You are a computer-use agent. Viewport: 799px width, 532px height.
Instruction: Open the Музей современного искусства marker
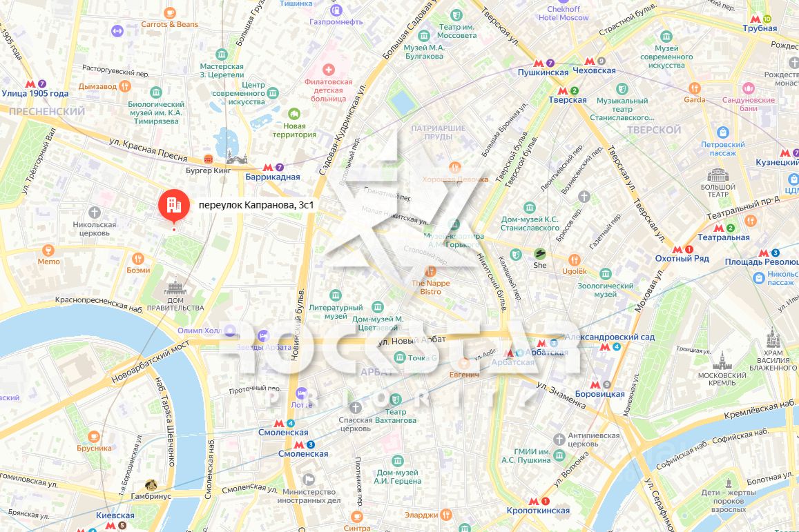coord(666,37)
